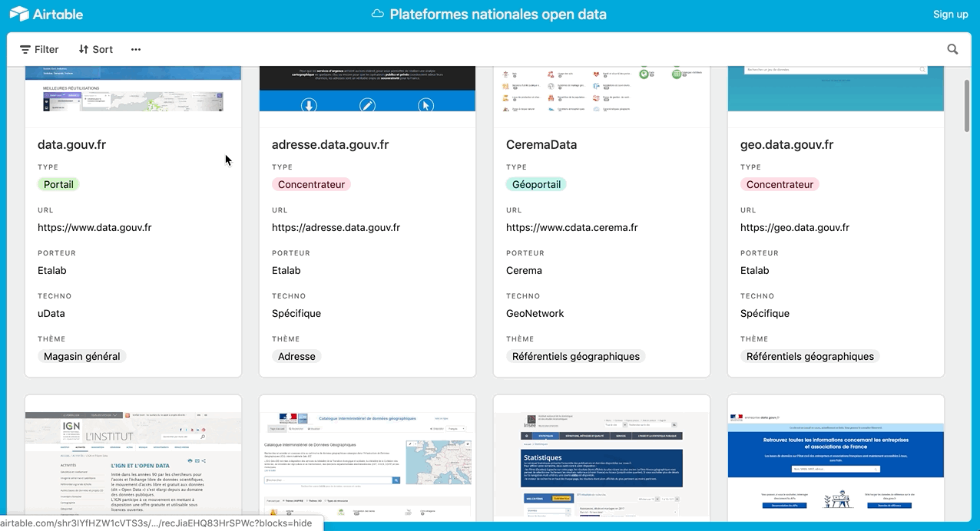This screenshot has width=980, height=531.
Task: Click the Adresse theme tag
Action: (296, 356)
